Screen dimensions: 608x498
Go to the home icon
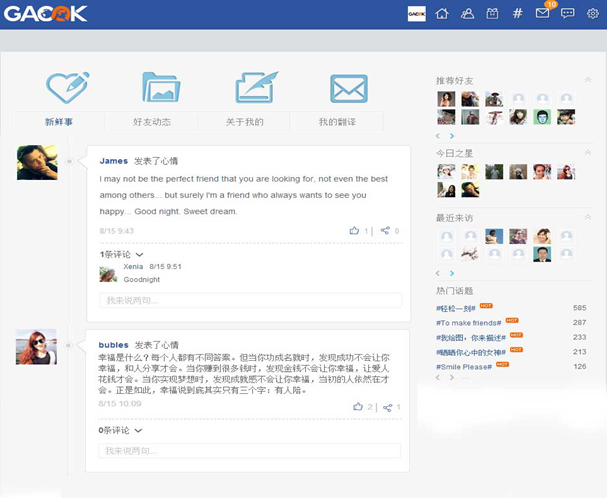tap(442, 14)
